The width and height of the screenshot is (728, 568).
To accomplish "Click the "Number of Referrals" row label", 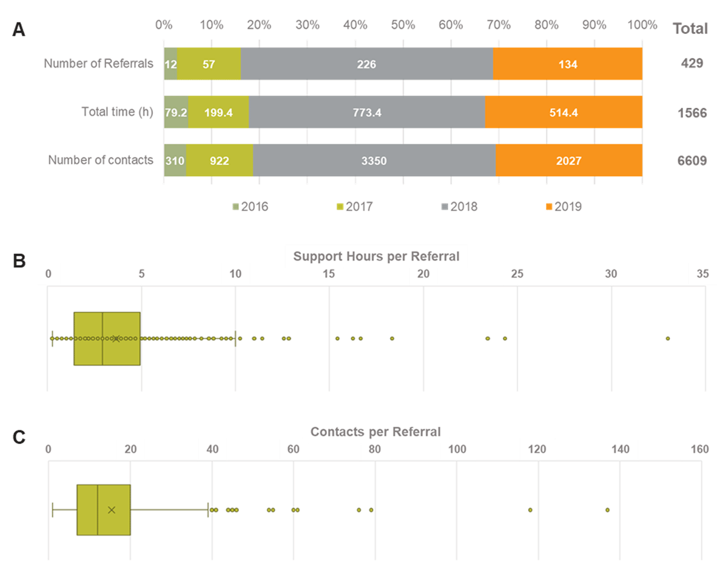I will pyautogui.click(x=98, y=63).
